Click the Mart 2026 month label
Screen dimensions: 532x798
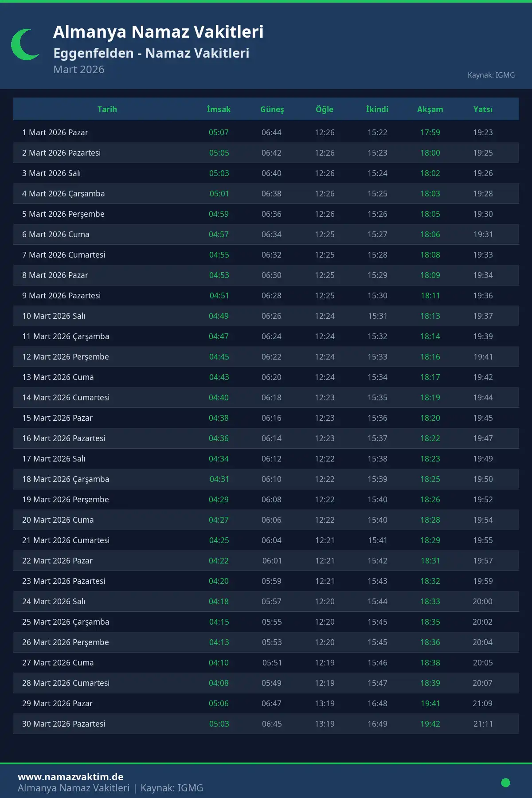point(79,70)
